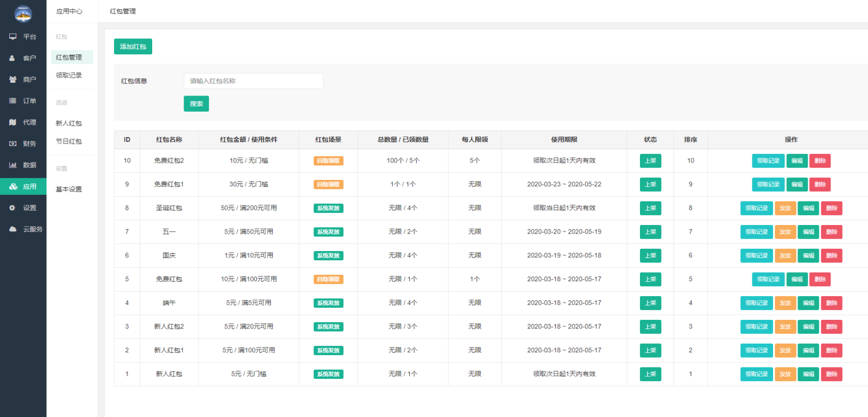Click the cubes icon beside 应用
Screen dimensions: 868x417
pos(13,186)
